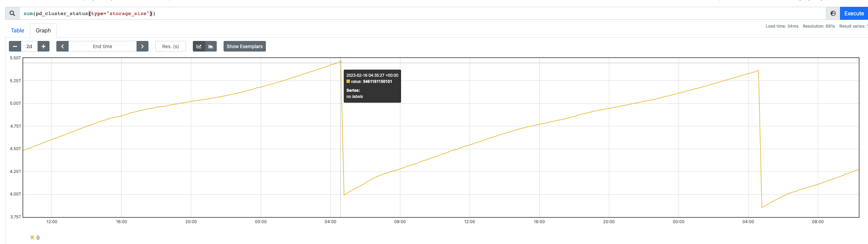Decrease the time range with minus button
Image resolution: width=868 pixels, height=244 pixels.
pyautogui.click(x=15, y=46)
